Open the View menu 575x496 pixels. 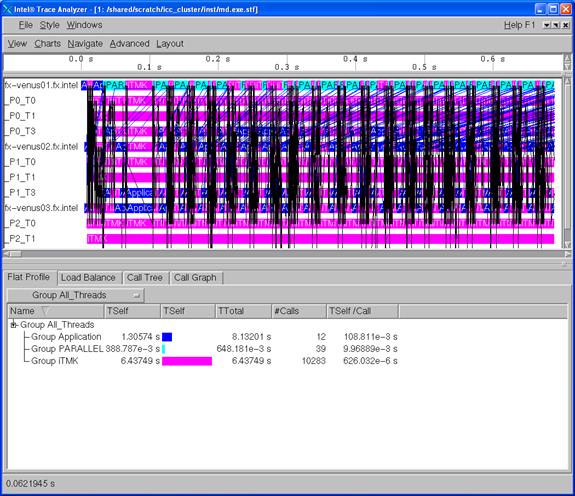coord(17,44)
